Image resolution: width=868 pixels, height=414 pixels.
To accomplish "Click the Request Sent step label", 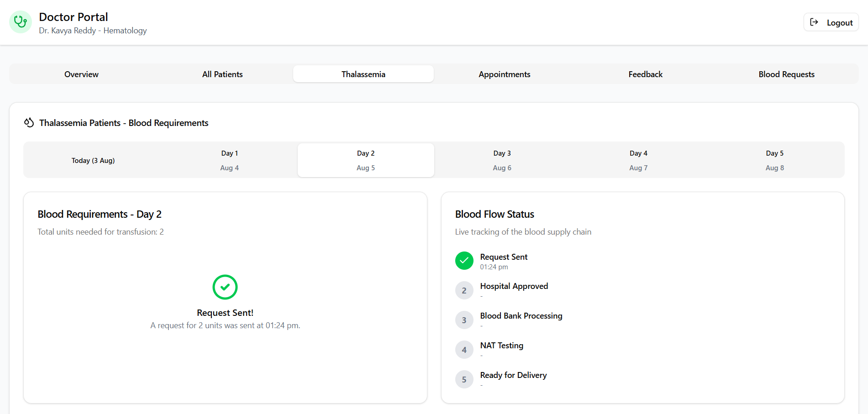I will (504, 257).
